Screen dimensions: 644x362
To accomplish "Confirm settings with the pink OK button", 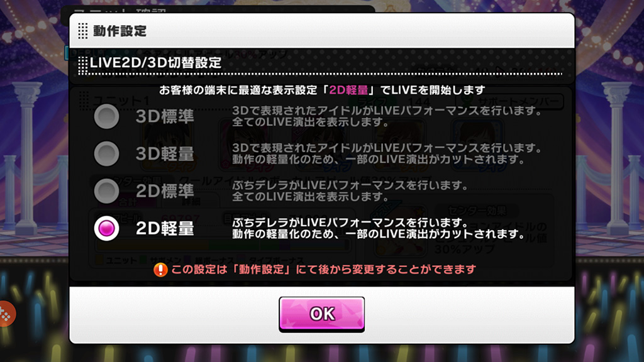I will tap(321, 314).
